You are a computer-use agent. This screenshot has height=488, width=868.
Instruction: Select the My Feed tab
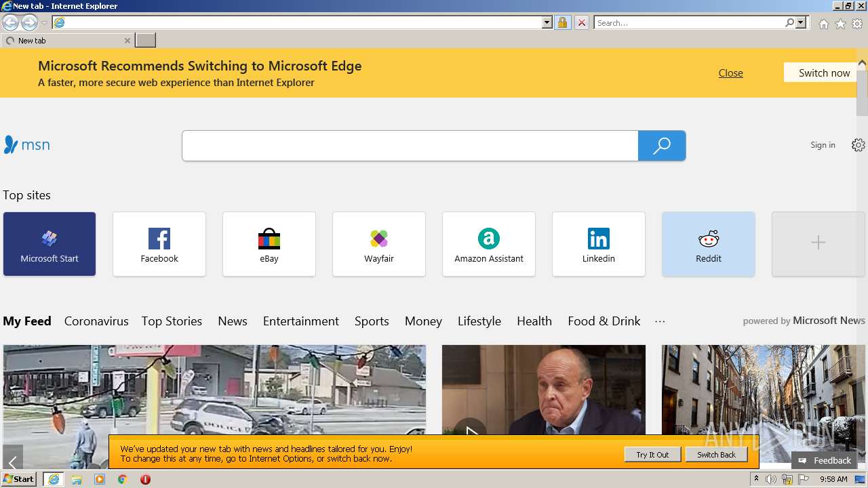coord(27,321)
